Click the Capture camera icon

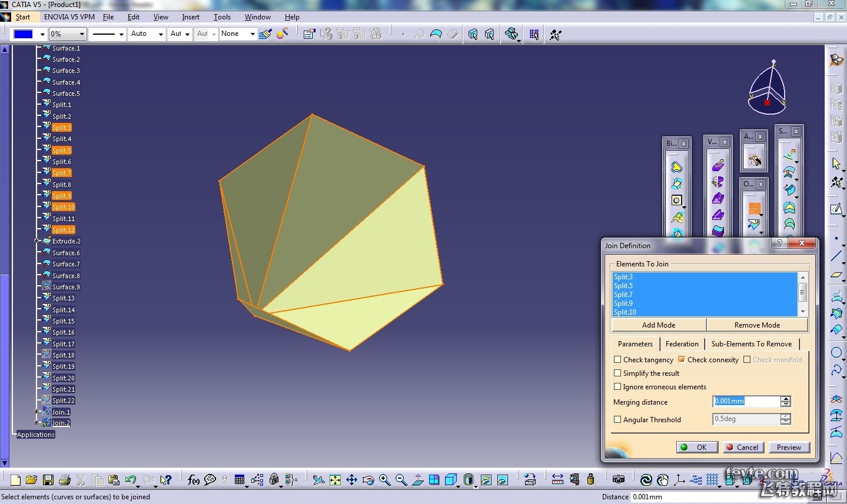tap(618, 480)
